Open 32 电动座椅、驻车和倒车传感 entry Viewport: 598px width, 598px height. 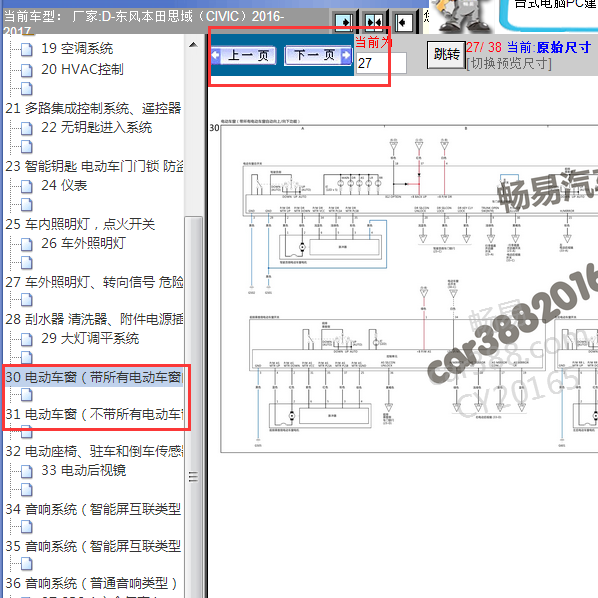point(94,451)
